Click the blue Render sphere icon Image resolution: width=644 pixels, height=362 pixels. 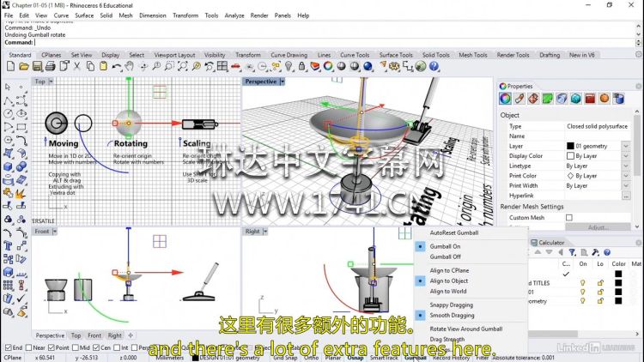tap(368, 66)
